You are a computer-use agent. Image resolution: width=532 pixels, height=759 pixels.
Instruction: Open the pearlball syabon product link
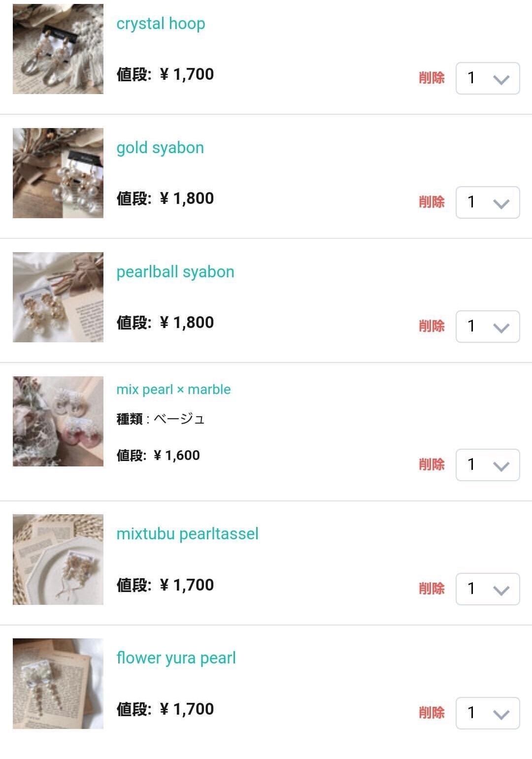tap(175, 272)
